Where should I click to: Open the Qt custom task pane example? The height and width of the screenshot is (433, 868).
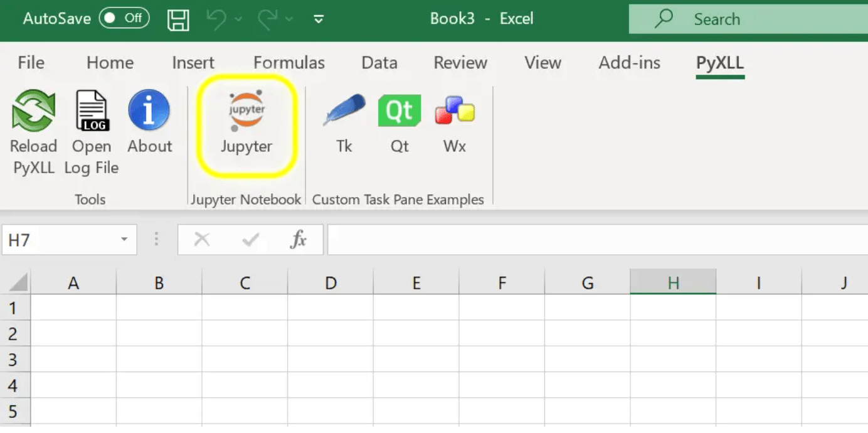[399, 122]
